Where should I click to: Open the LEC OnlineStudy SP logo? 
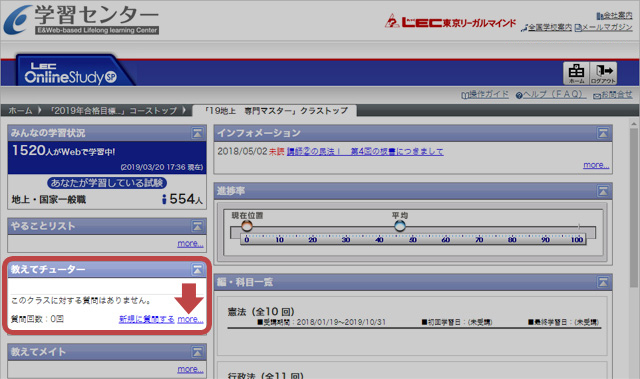[x=70, y=73]
